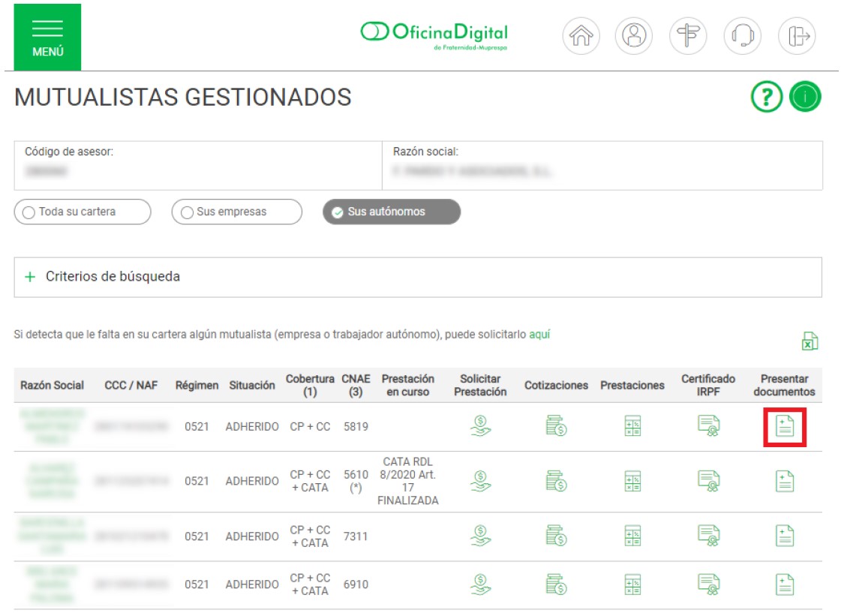The image size is (850, 616).
Task: Follow the aquí link to request a mutualista
Action: point(539,335)
